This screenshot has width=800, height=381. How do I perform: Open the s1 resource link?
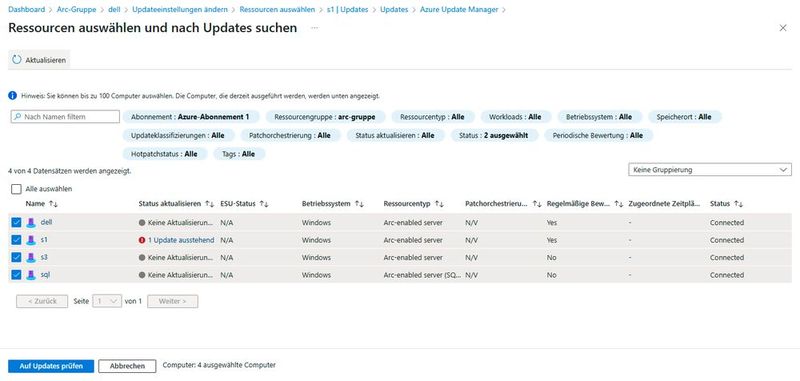(x=44, y=240)
